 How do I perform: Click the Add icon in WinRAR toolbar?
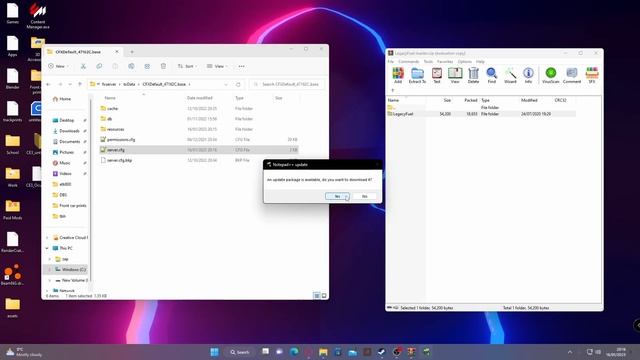pyautogui.click(x=398, y=76)
